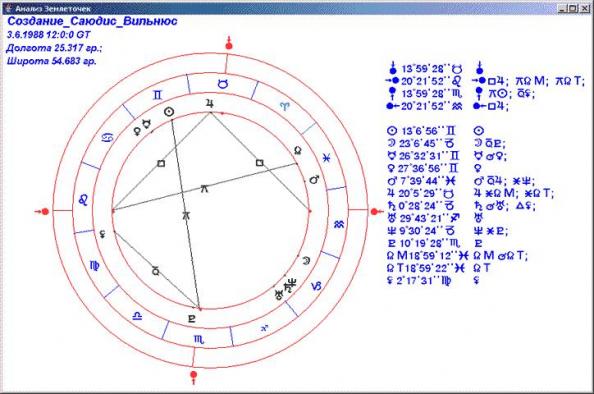Screen dimensions: 594x394
Task: Click the Leo sign on the left ring
Action: pyautogui.click(x=83, y=200)
